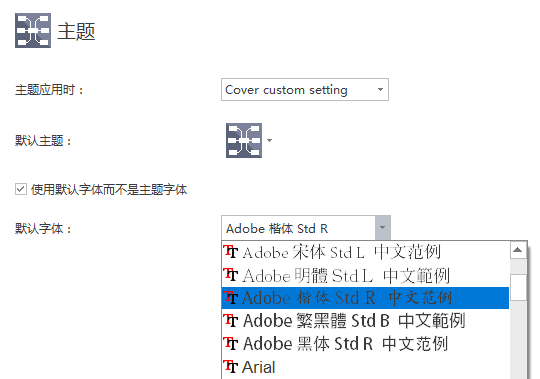Click TrueType icon beside Adobe 繁黑體
The height and width of the screenshot is (379, 540).
tap(231, 320)
